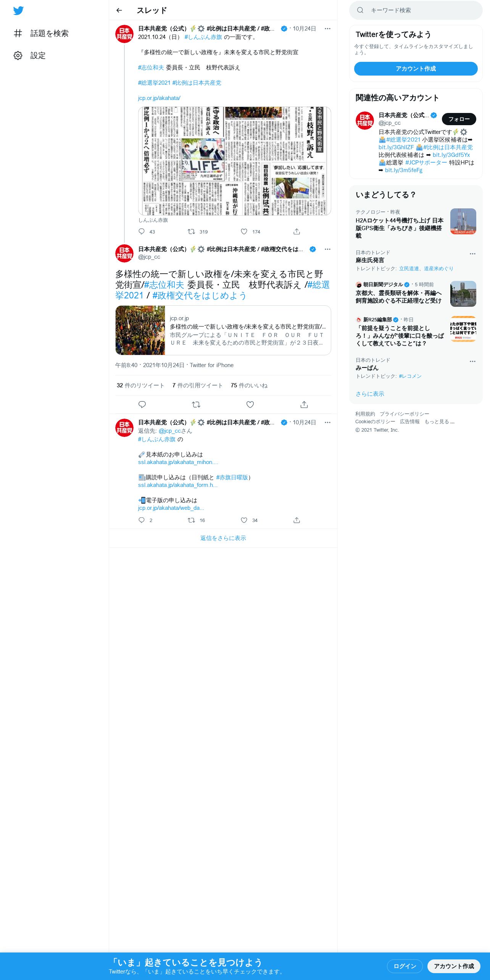Retweet icon under main tweet stats
Viewport: 490px width, 980px height.
pyautogui.click(x=196, y=405)
